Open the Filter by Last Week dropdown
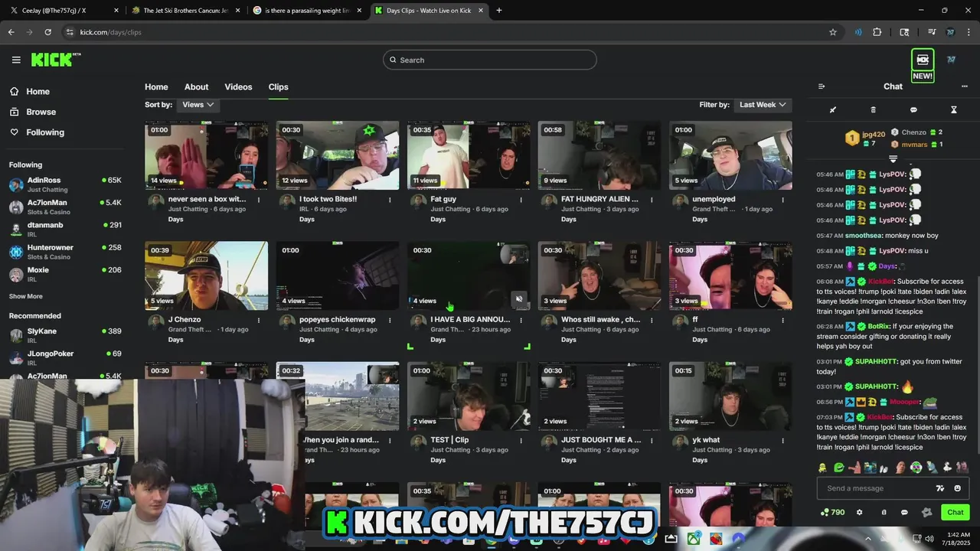 [763, 105]
